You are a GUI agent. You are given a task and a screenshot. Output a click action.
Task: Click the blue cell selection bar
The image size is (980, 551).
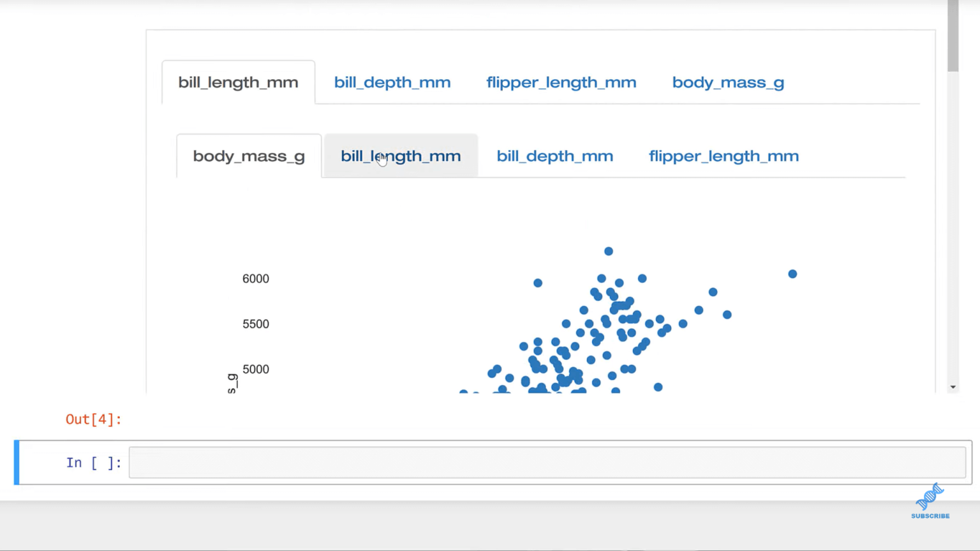tap(17, 462)
